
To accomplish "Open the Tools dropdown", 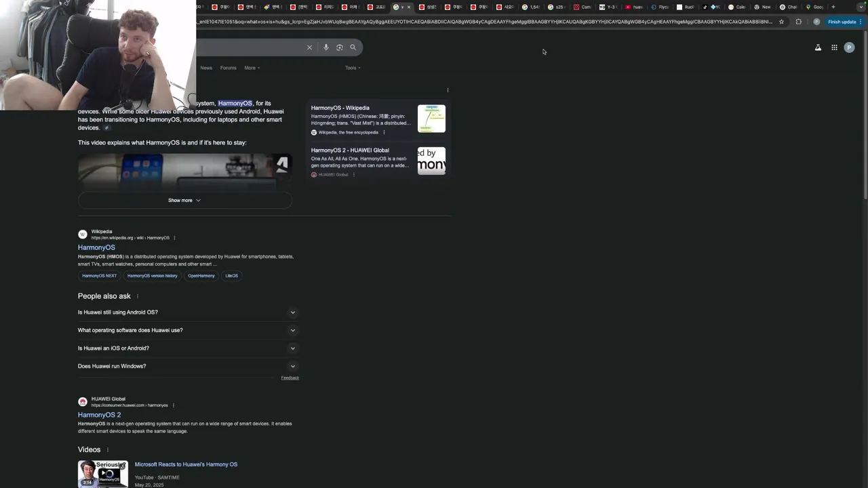I will click(x=353, y=68).
